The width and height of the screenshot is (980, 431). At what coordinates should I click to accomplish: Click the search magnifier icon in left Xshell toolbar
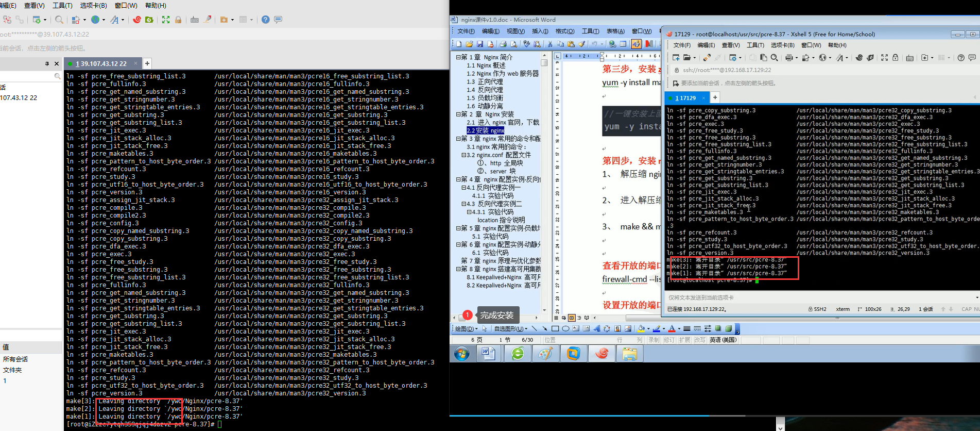tap(59, 20)
